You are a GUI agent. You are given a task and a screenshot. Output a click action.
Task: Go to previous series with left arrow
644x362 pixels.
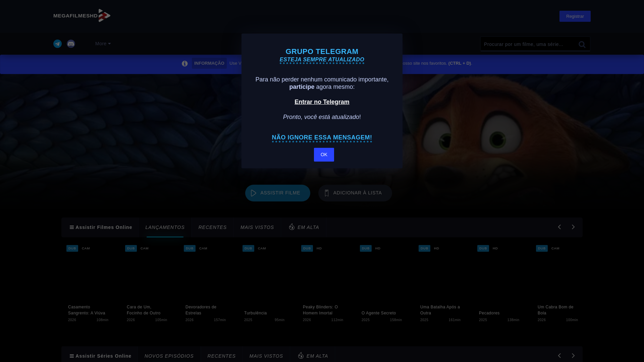559,356
